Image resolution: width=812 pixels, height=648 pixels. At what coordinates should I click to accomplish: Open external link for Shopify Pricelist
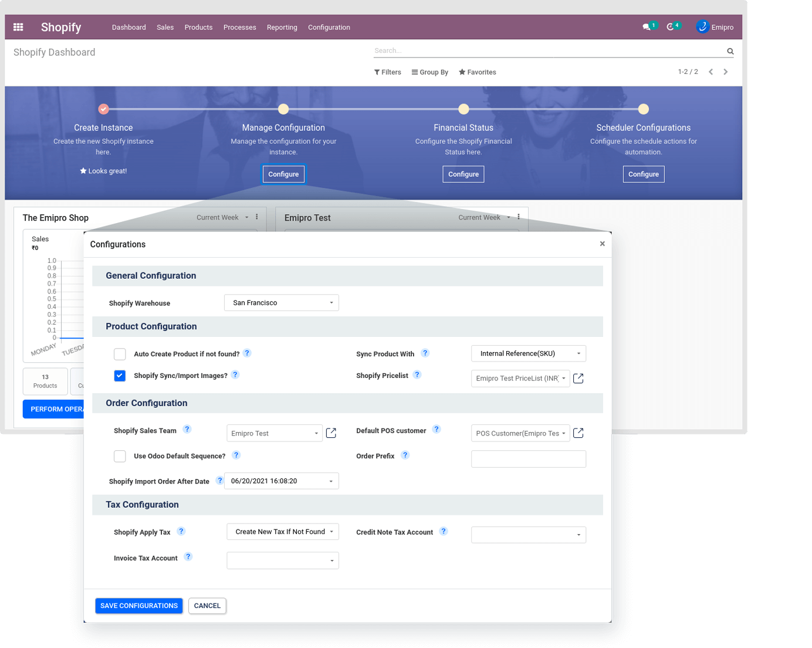coord(578,379)
